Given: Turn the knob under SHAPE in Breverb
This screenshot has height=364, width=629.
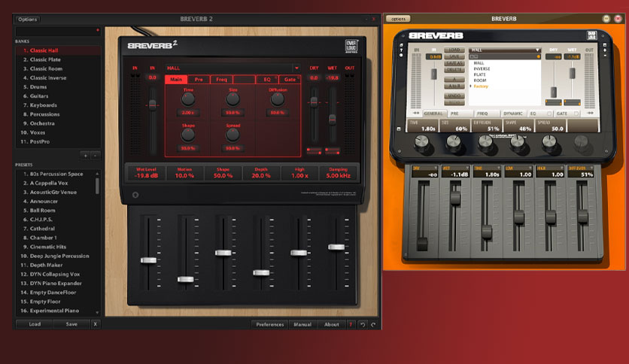Looking at the screenshot, I should [x=517, y=141].
